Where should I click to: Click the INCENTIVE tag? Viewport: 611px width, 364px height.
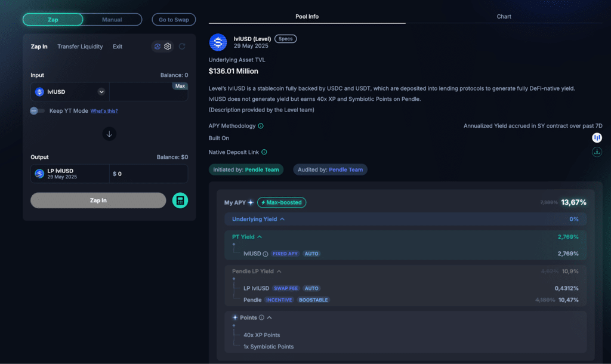[x=279, y=300]
